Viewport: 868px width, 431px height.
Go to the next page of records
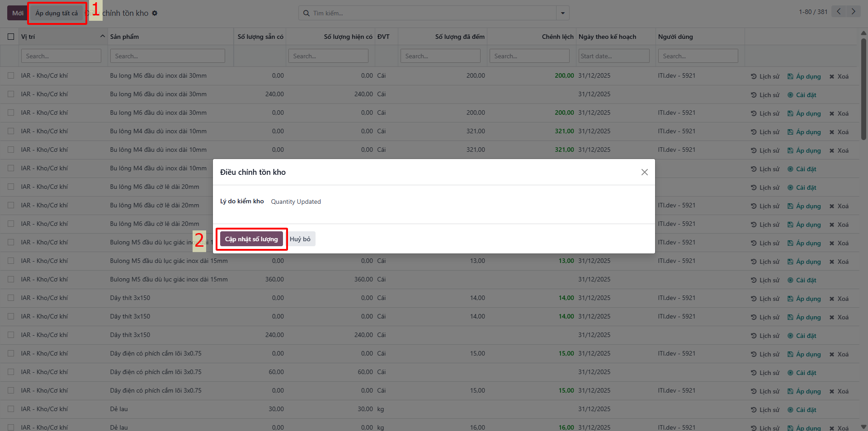(854, 12)
